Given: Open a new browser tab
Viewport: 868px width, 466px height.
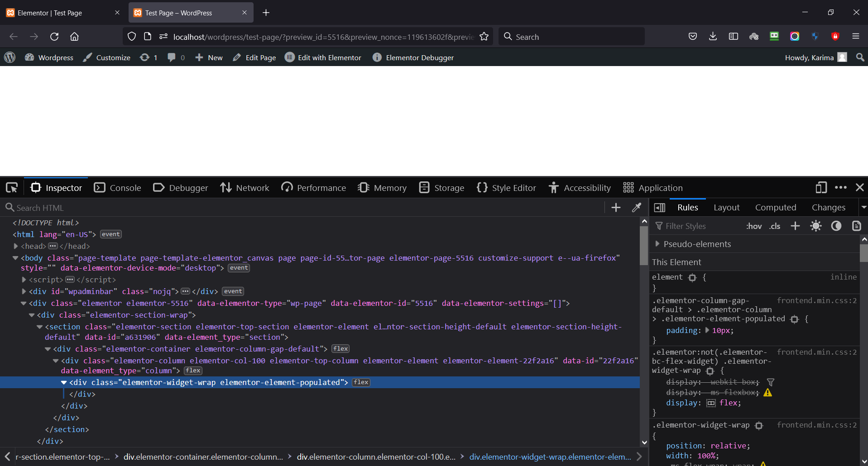Looking at the screenshot, I should (x=266, y=13).
